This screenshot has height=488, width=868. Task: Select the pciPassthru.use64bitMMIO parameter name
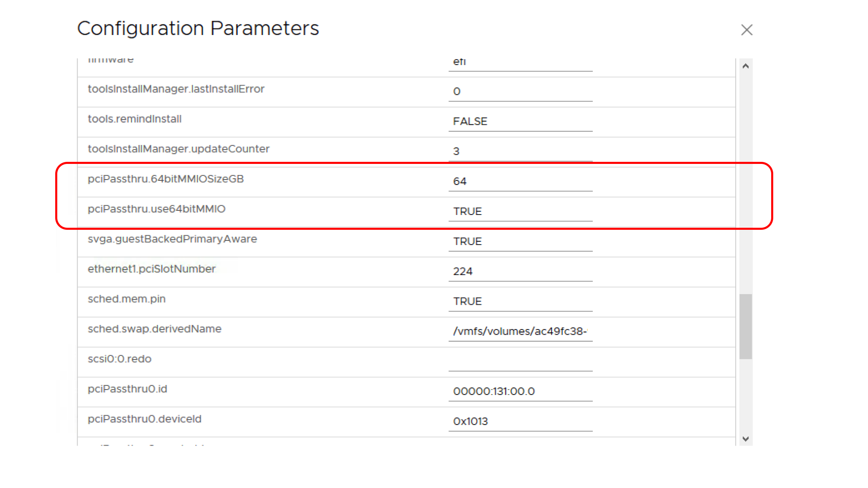157,209
